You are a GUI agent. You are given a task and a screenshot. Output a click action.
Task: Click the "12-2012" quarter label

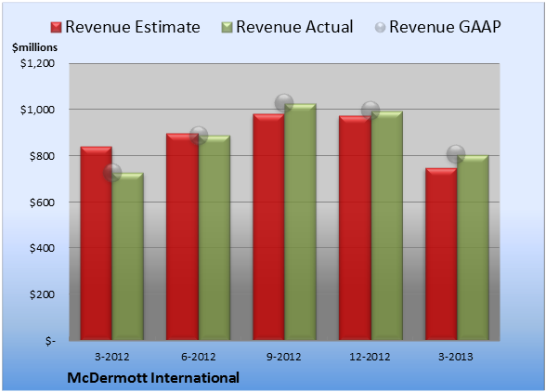(x=370, y=357)
